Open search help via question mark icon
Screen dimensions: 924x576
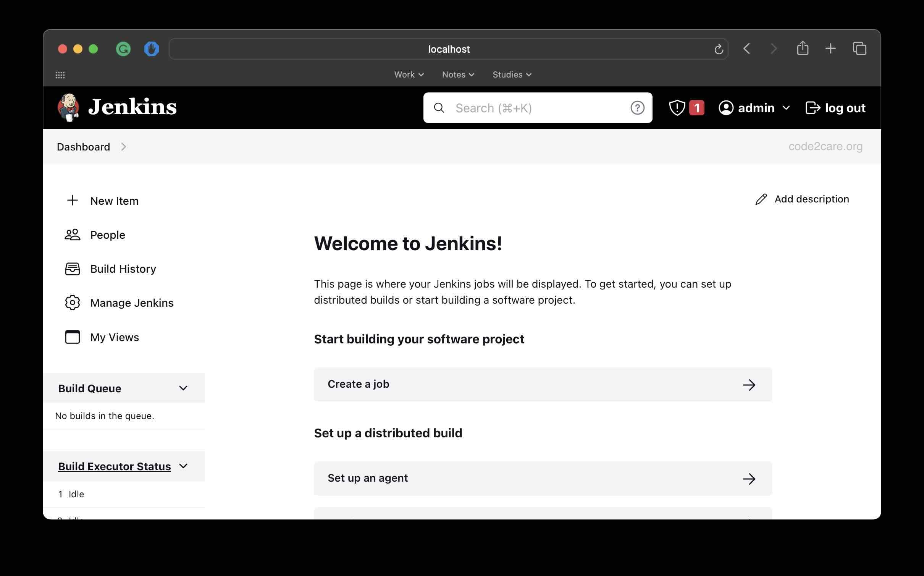637,108
